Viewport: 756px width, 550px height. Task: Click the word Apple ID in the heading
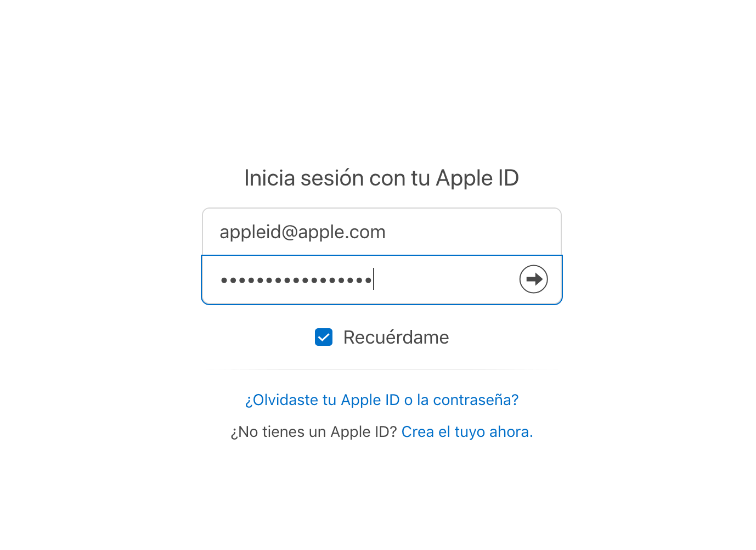[477, 178]
